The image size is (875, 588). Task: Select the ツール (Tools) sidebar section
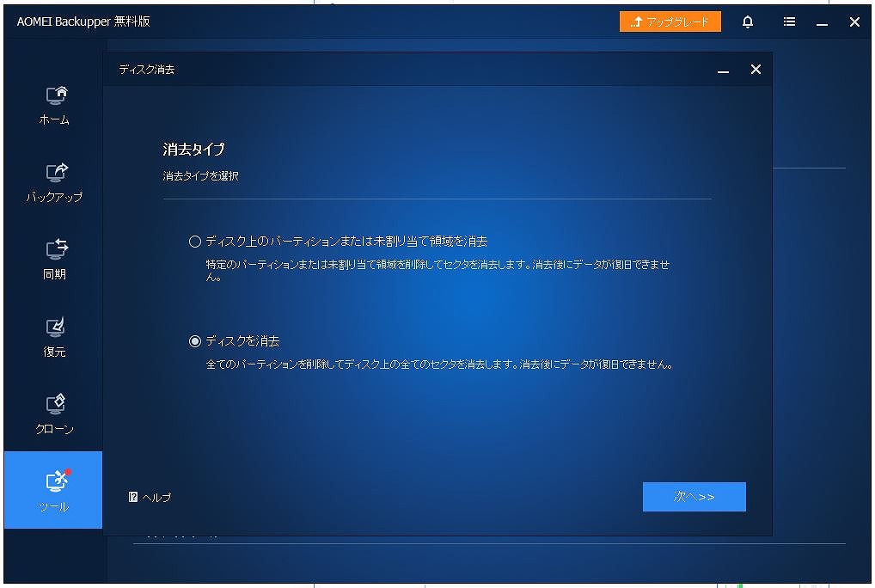click(x=53, y=490)
